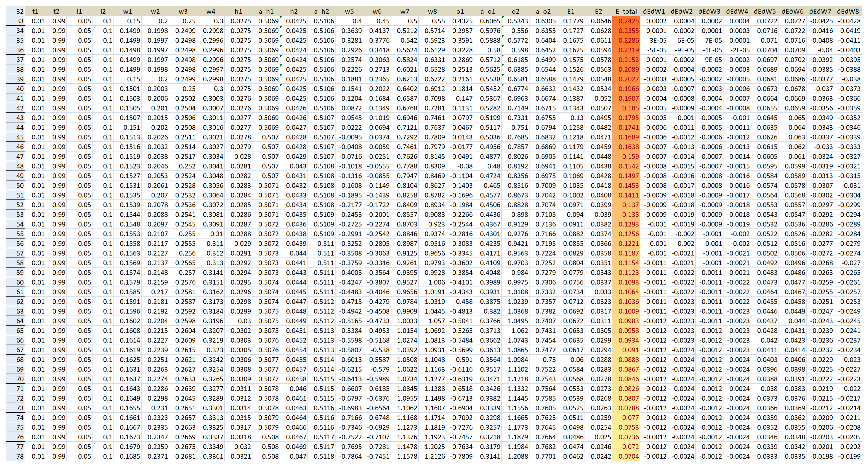Click the h2 header cell

pyautogui.click(x=294, y=11)
